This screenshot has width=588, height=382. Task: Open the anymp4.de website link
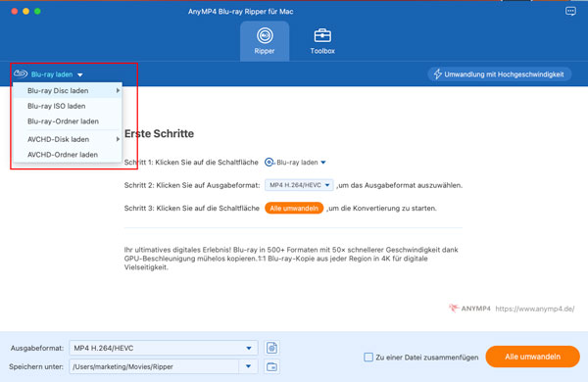535,309
